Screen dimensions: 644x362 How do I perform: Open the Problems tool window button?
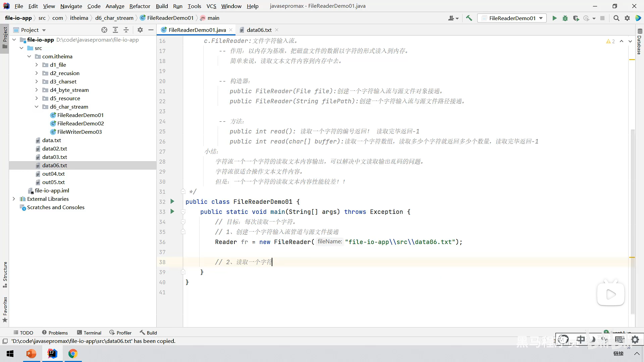tap(55, 333)
